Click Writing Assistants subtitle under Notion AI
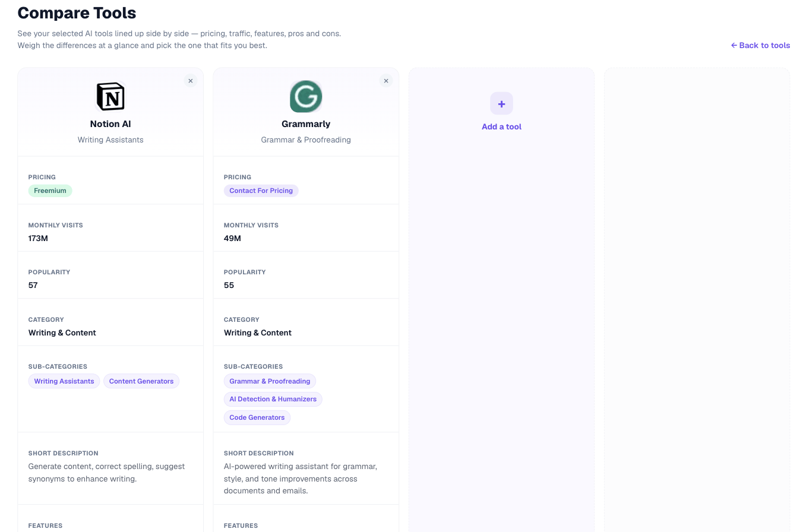809x532 pixels. 110,140
